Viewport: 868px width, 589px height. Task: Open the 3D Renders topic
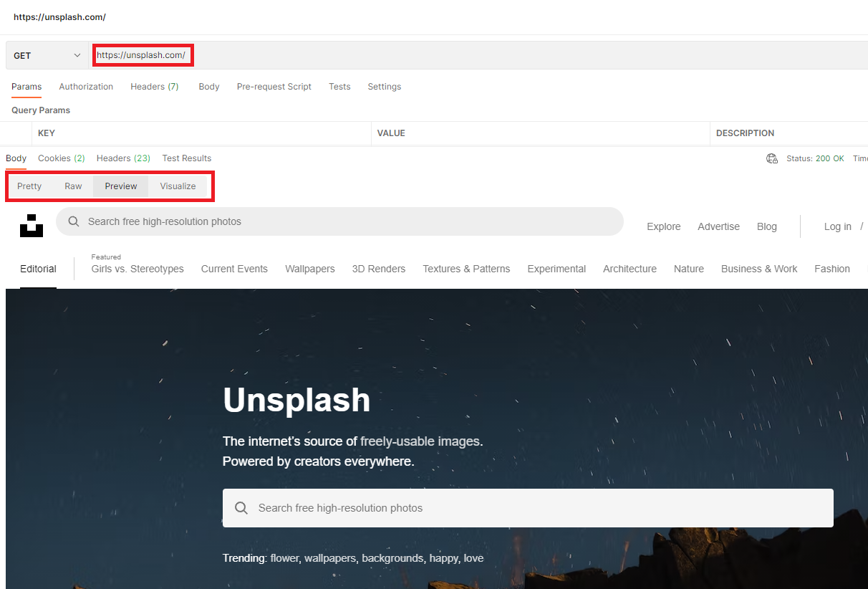click(x=379, y=269)
